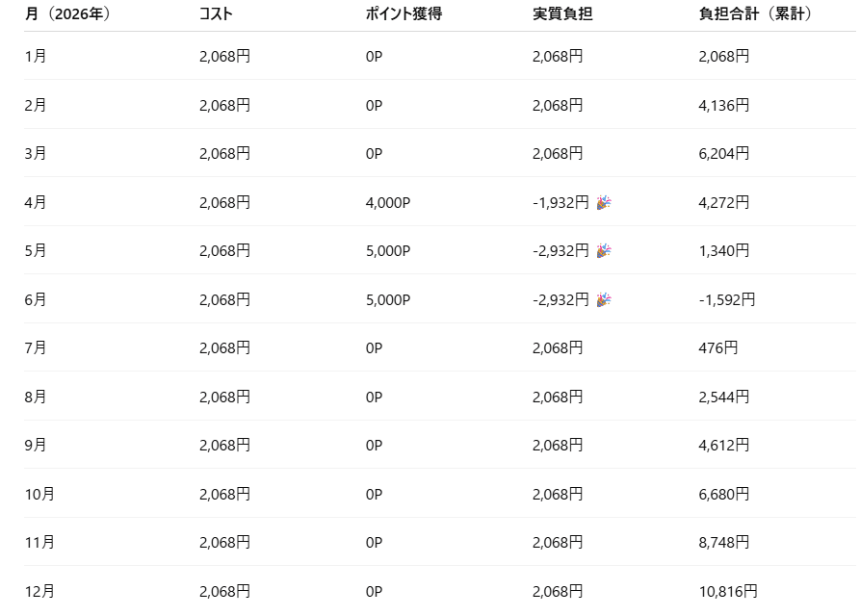
Task: Select the 負担合計（累計） column header
Action: point(756,14)
